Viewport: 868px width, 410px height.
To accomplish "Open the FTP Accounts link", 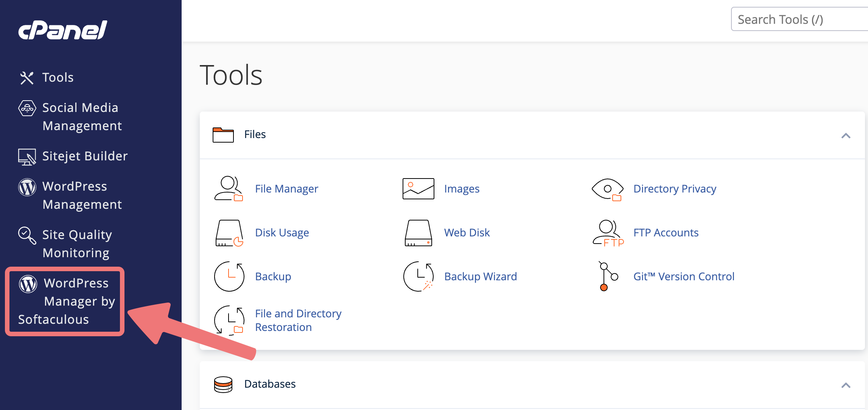I will pos(666,232).
